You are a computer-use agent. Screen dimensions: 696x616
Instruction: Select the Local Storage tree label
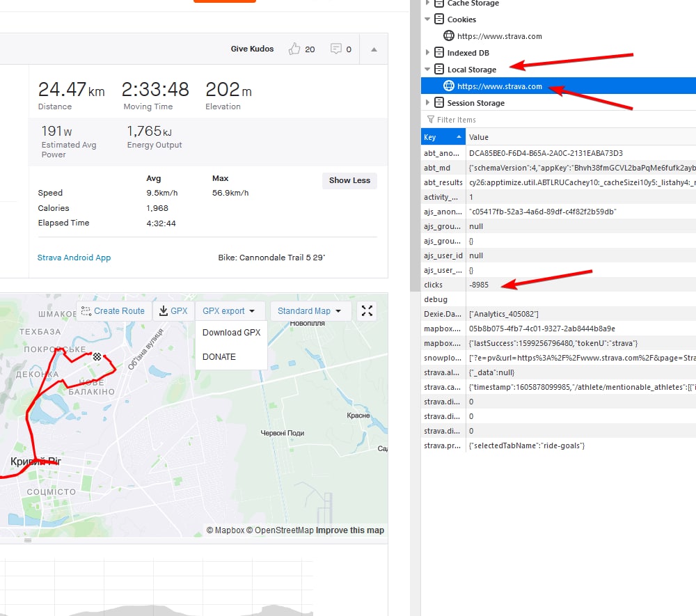tap(471, 70)
